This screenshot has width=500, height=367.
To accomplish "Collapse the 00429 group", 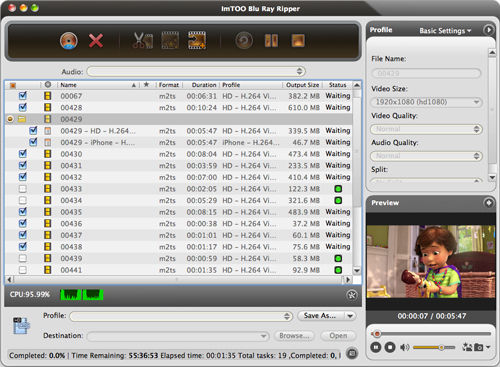I will (x=10, y=119).
